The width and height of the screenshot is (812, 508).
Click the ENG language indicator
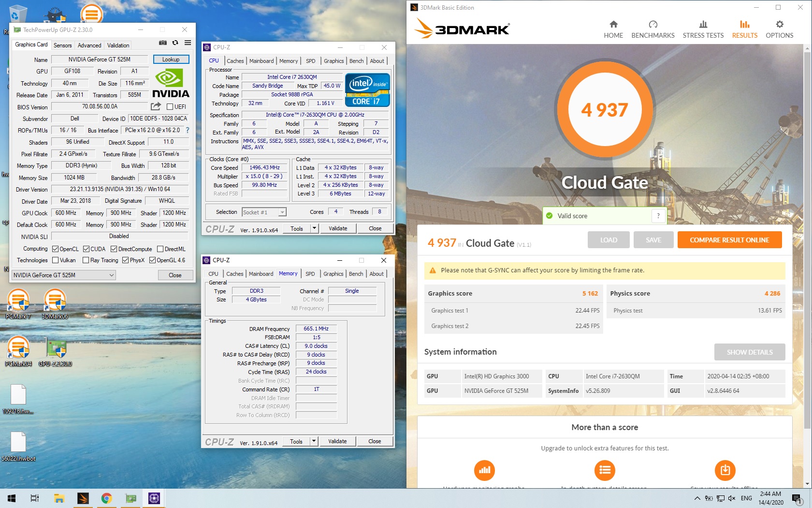pos(746,498)
